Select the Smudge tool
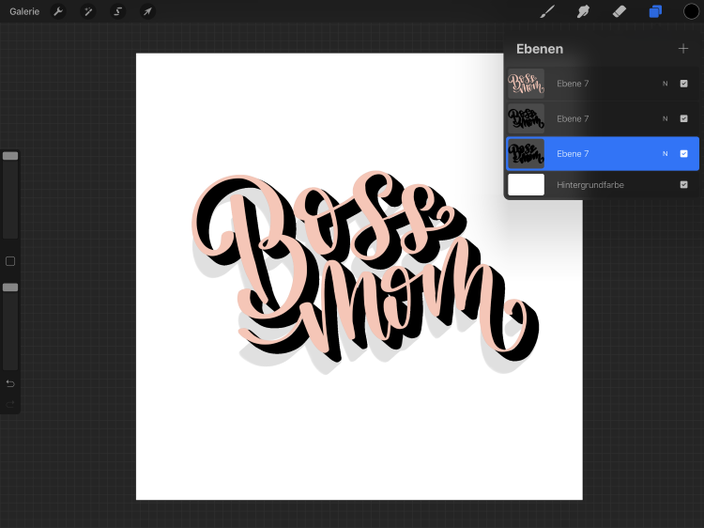The height and width of the screenshot is (528, 704). tap(583, 12)
